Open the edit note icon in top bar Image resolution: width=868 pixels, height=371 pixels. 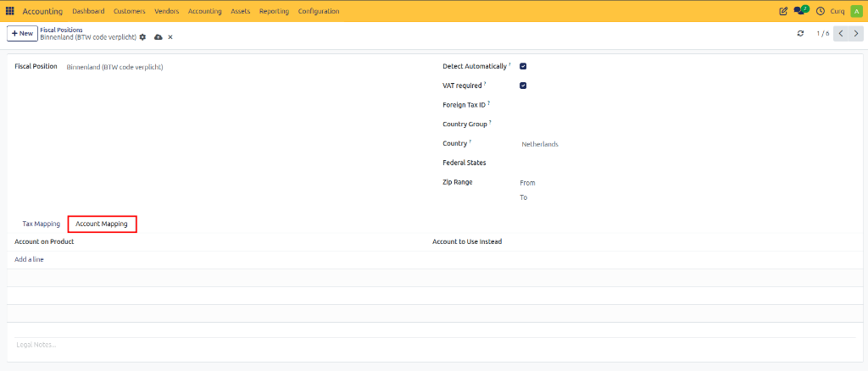click(x=782, y=11)
